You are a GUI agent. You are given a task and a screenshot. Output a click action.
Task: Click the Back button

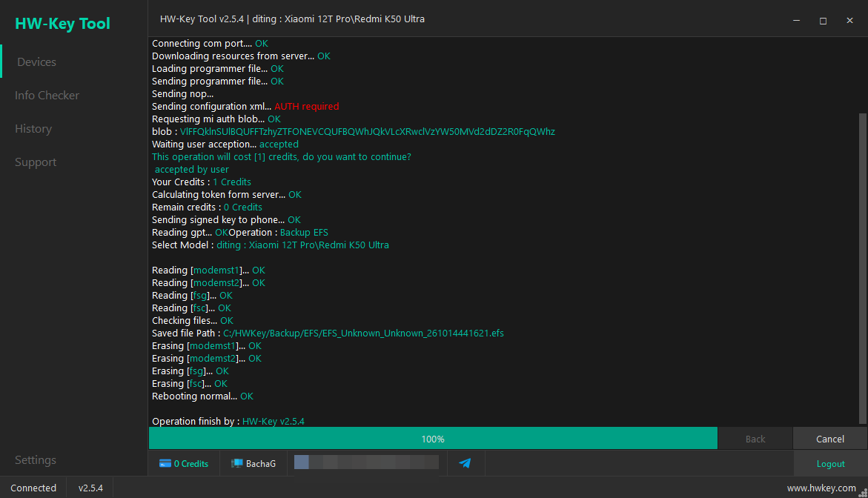coord(755,439)
